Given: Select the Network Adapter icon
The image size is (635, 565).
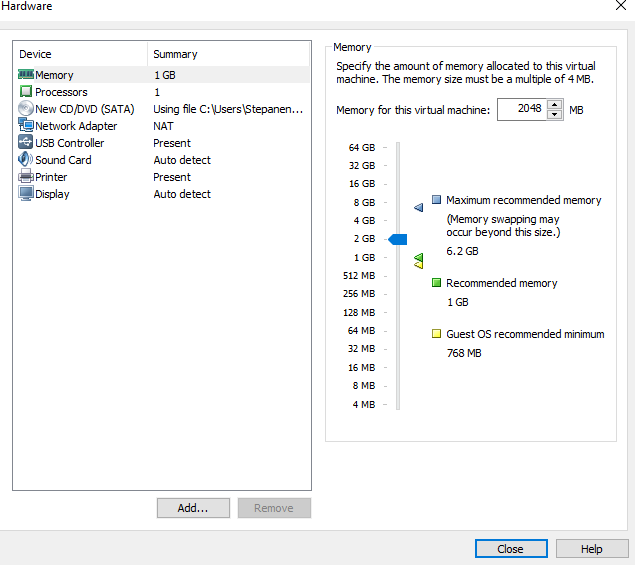Looking at the screenshot, I should pyautogui.click(x=26, y=125).
